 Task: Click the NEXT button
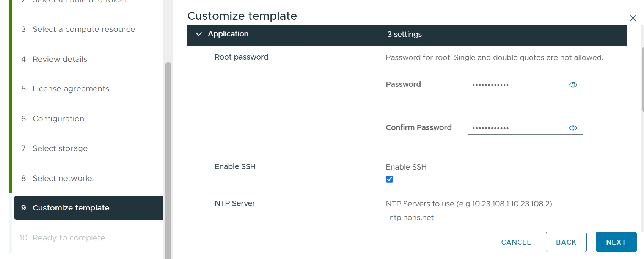[616, 242]
